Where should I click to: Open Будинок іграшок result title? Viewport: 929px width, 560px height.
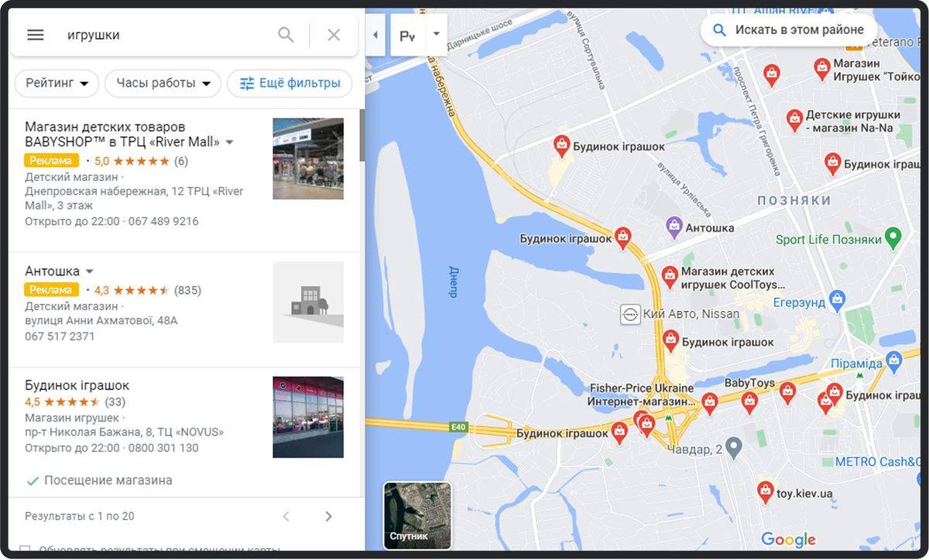[77, 385]
